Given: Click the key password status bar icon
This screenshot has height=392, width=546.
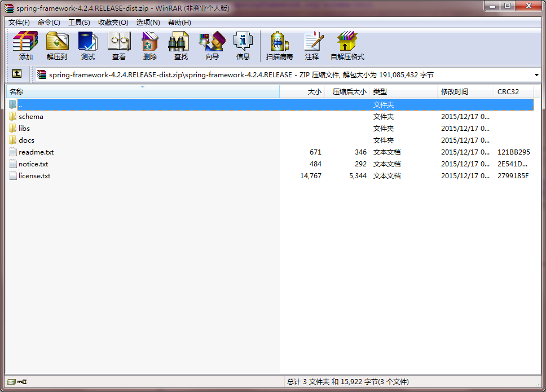Looking at the screenshot, I should coord(22,382).
